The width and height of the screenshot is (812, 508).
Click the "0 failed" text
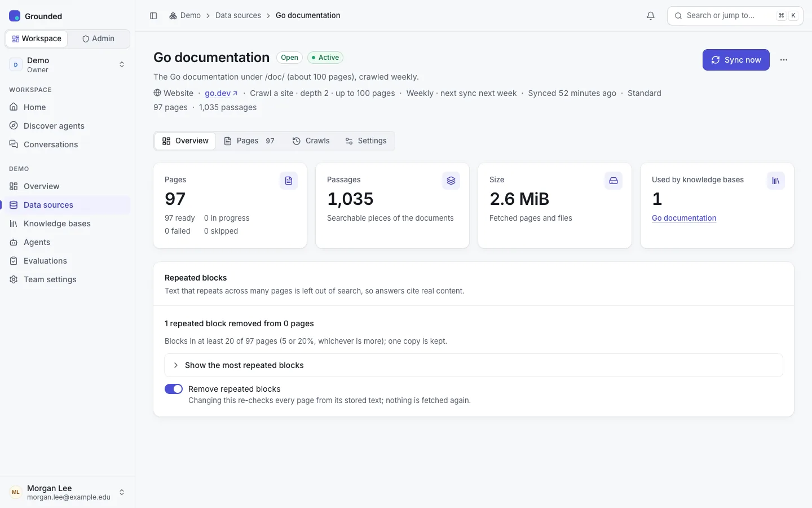178,231
